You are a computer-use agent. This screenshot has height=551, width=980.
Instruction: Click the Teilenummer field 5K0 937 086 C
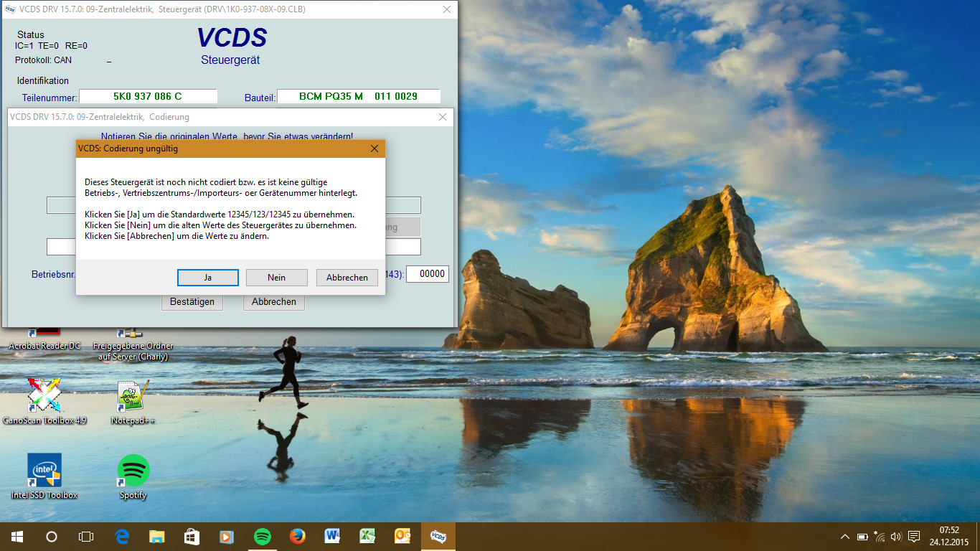(148, 96)
